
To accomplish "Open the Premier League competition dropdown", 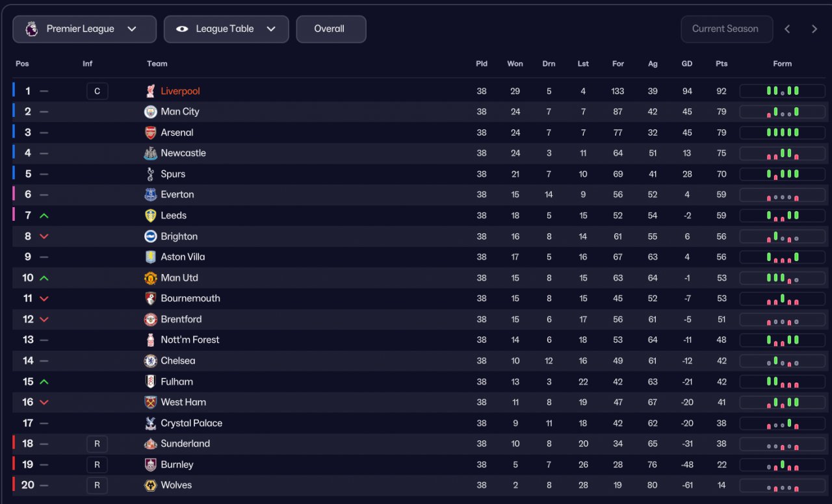I will coord(84,29).
